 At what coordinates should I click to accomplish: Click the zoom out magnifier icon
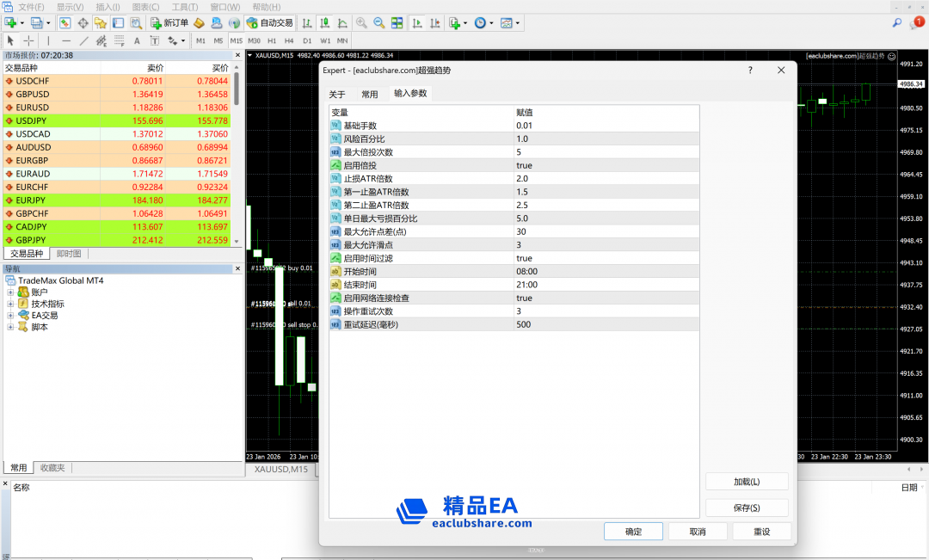[379, 23]
